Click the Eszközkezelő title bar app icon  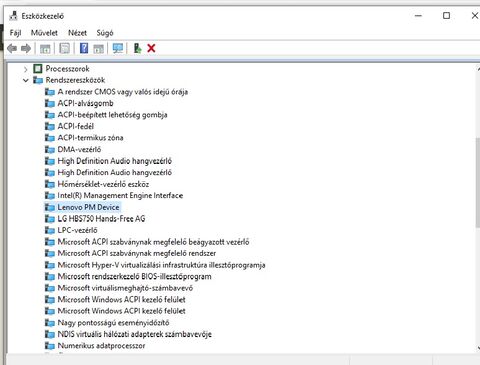click(13, 16)
